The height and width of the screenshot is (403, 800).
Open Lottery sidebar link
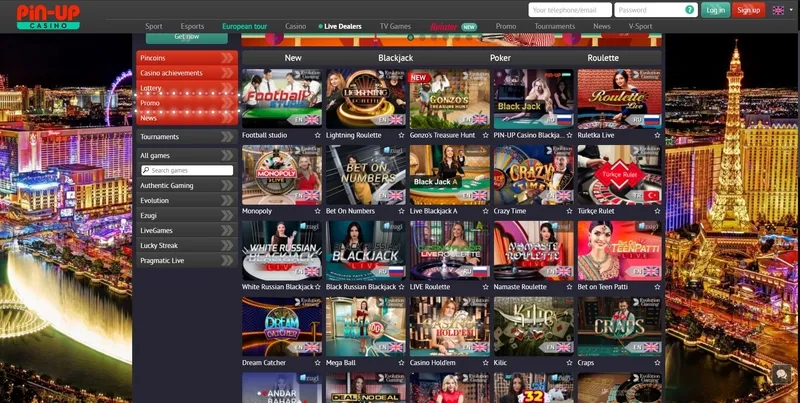coord(151,88)
